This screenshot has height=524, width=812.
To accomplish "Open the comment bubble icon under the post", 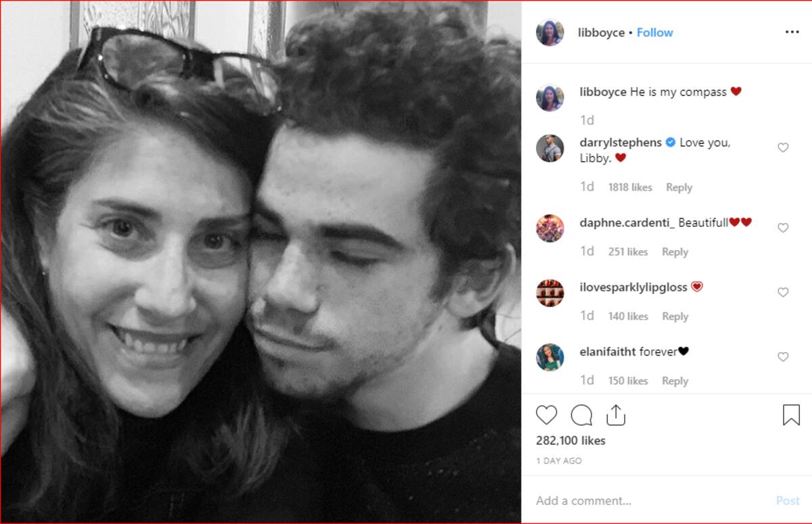I will 581,414.
